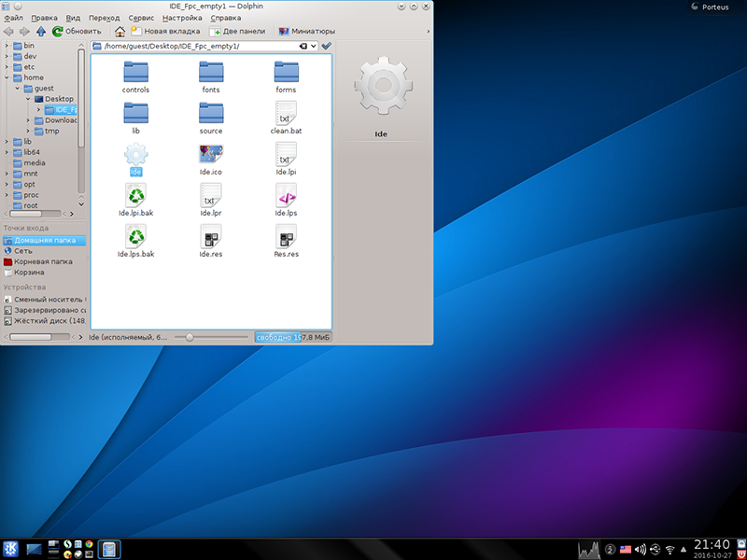Viewport: 747px width, 560px height.
Task: Click the keyboard layout flag icon
Action: tap(626, 549)
